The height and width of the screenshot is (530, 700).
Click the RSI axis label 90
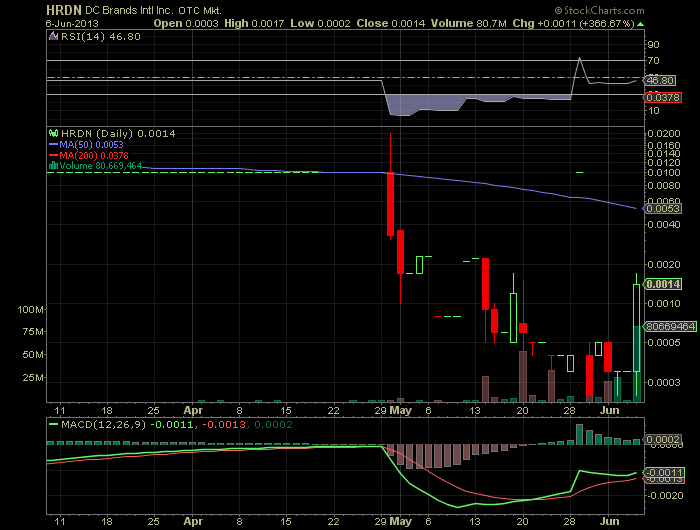pos(653,45)
